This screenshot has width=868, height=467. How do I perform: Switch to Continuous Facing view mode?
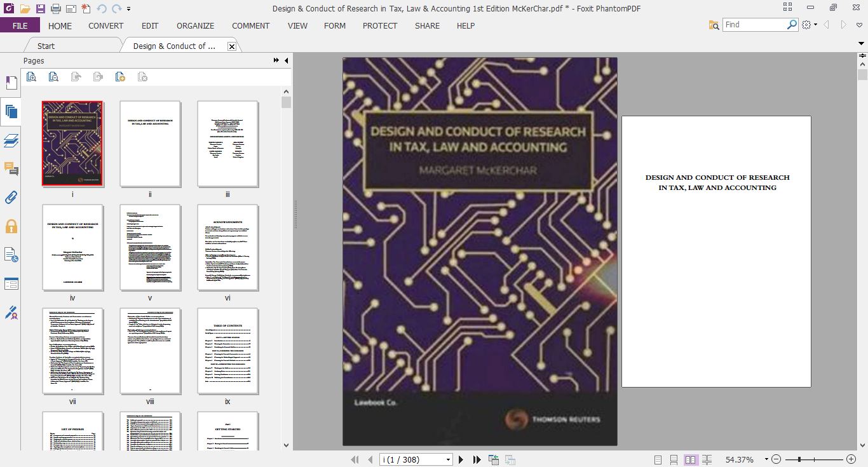tap(707, 459)
